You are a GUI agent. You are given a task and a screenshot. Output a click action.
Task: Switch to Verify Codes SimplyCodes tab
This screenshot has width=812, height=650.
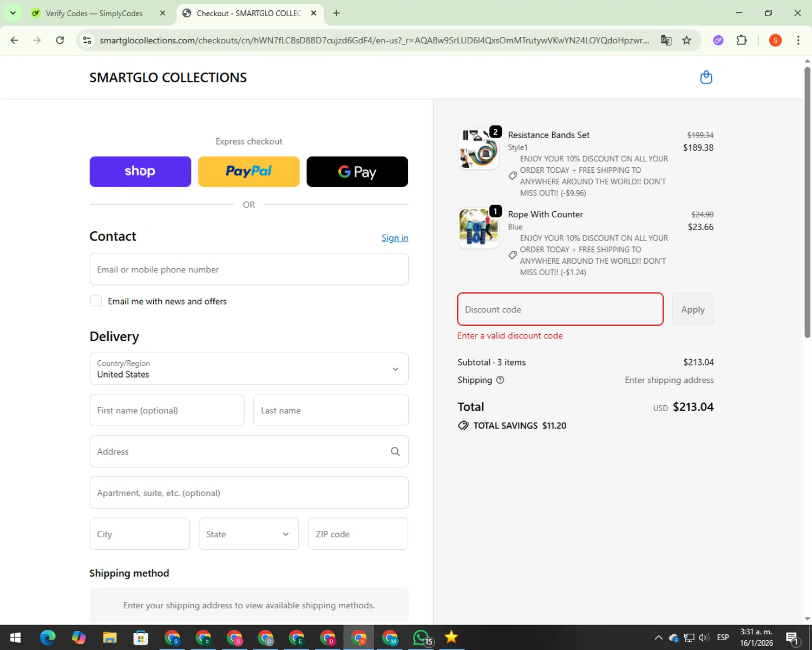(94, 13)
